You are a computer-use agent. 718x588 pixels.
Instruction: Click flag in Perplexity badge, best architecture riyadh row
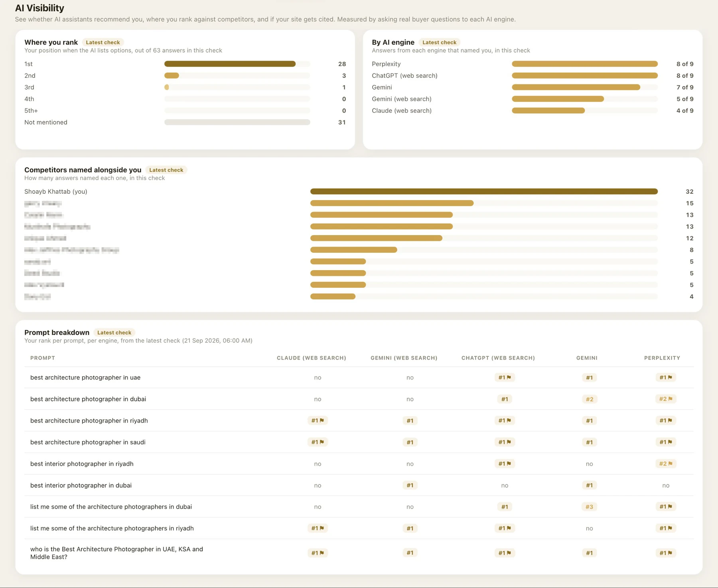coord(670,420)
